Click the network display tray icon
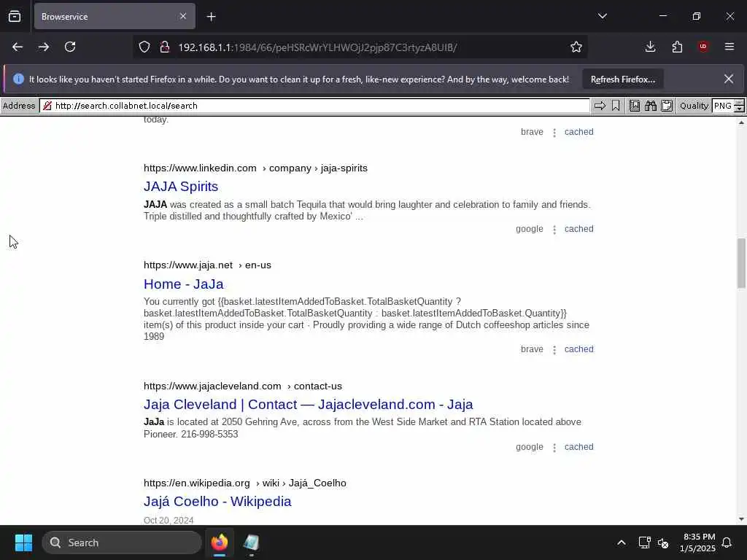Image resolution: width=747 pixels, height=560 pixels. point(645,542)
